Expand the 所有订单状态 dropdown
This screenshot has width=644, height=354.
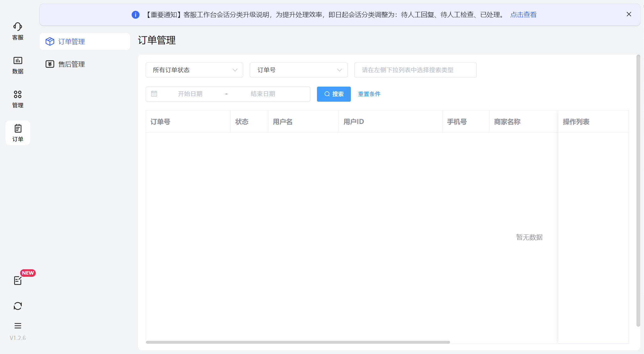coord(194,70)
